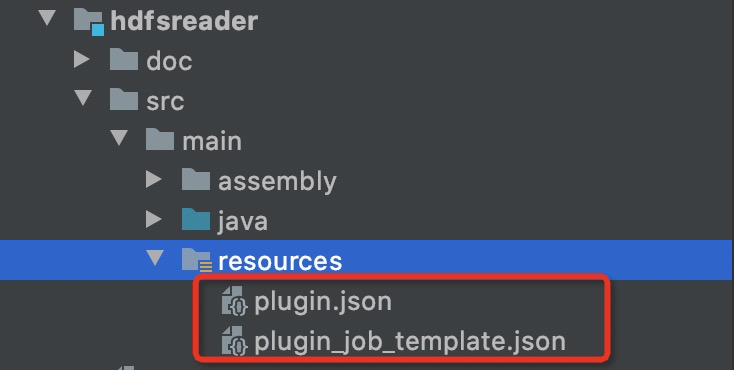This screenshot has width=734, height=370.
Task: Click the hdfsreader module folder icon
Action: pos(89,22)
